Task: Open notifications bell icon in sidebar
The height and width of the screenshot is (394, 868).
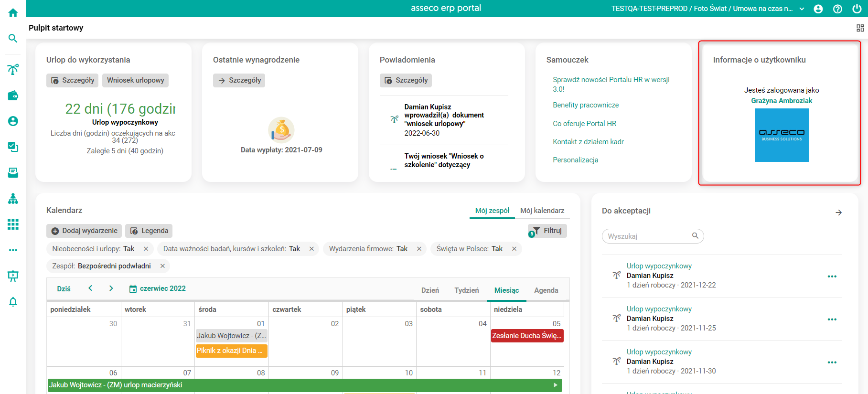Action: [13, 302]
